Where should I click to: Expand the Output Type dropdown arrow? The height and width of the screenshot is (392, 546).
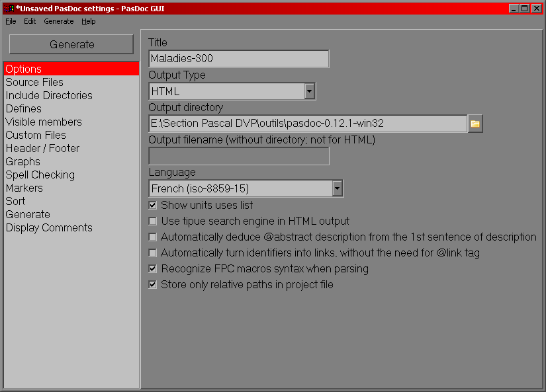pos(309,91)
